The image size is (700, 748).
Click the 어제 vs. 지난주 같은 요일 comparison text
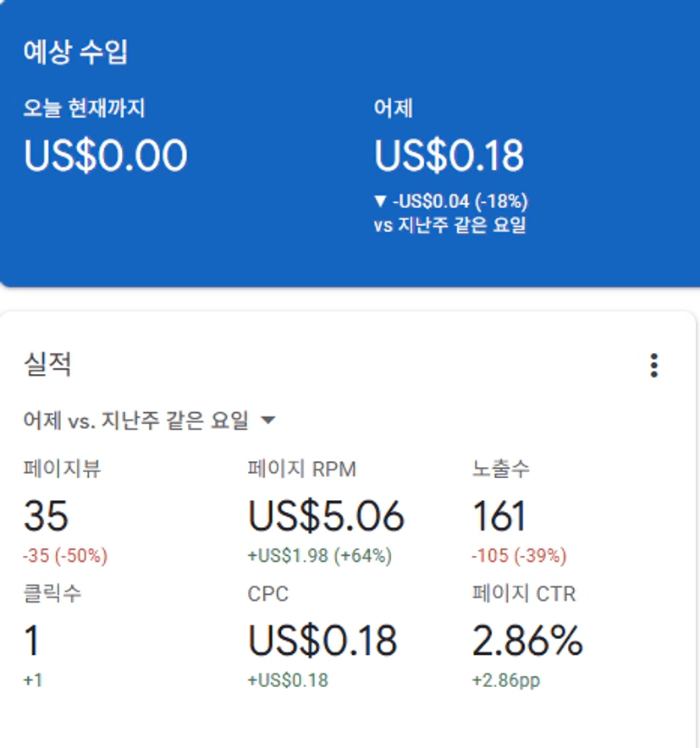(x=136, y=420)
